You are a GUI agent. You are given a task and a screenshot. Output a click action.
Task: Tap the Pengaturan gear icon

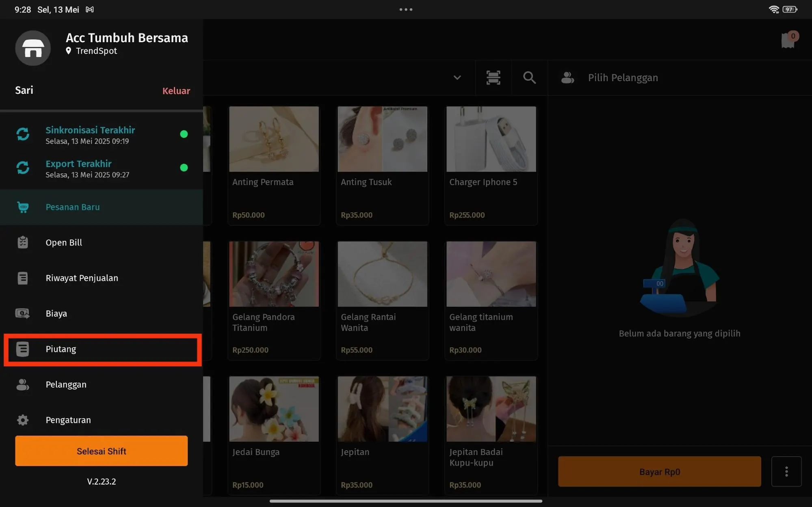click(x=23, y=420)
